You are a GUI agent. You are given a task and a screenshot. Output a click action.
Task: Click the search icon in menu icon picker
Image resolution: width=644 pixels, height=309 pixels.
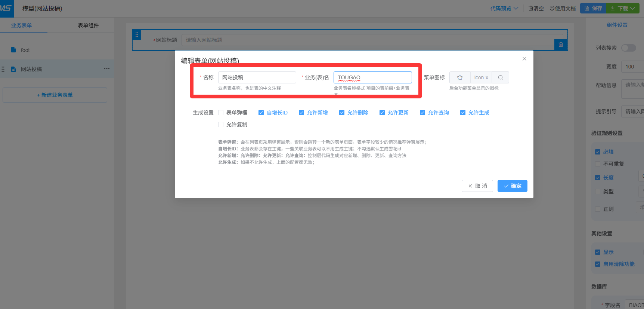[x=501, y=77]
